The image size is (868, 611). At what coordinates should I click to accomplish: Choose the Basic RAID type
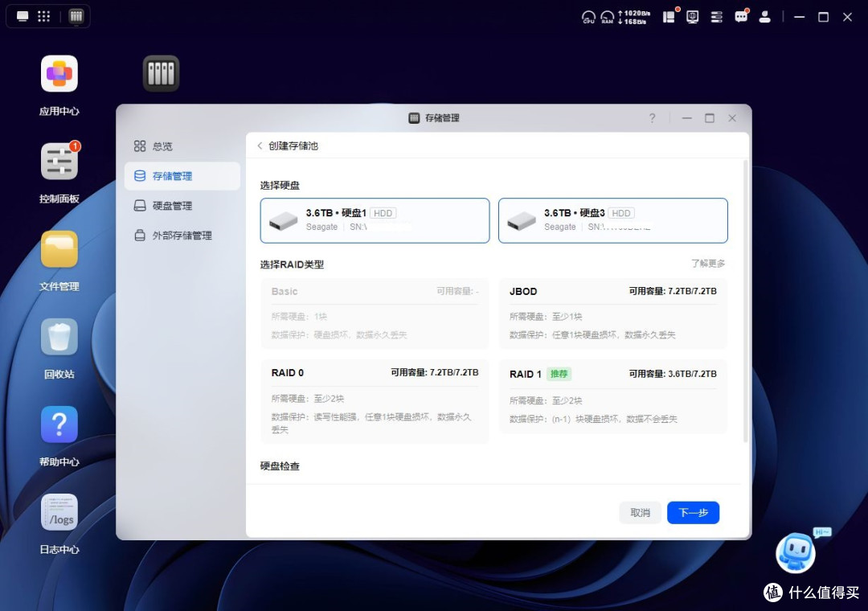[x=375, y=314]
